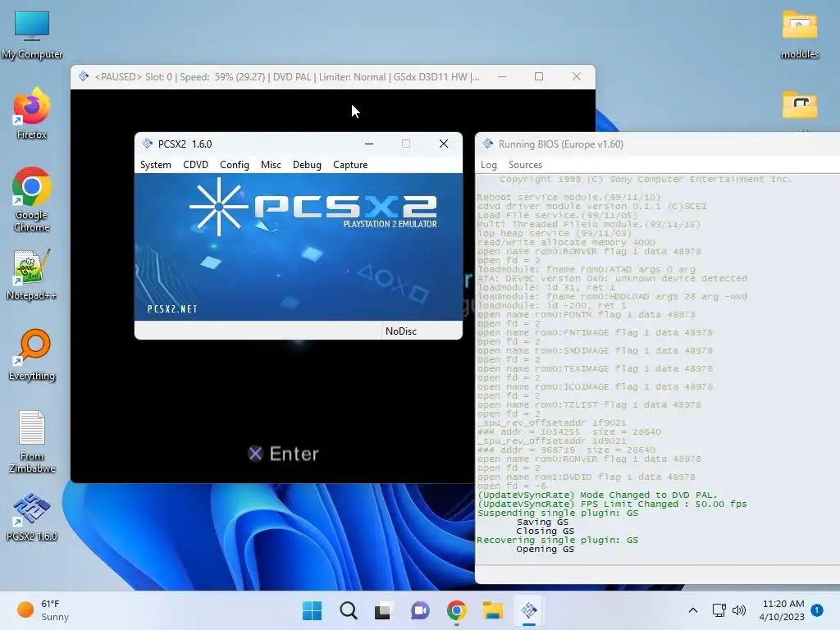Select the modules folder on desktop
Screen dimensions: 840x630
point(799,34)
